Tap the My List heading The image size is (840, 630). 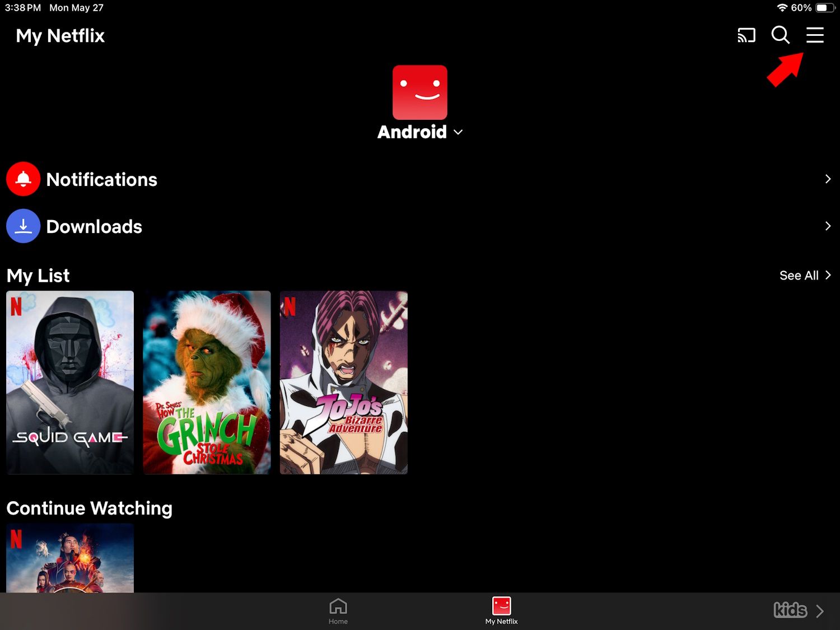tap(38, 276)
